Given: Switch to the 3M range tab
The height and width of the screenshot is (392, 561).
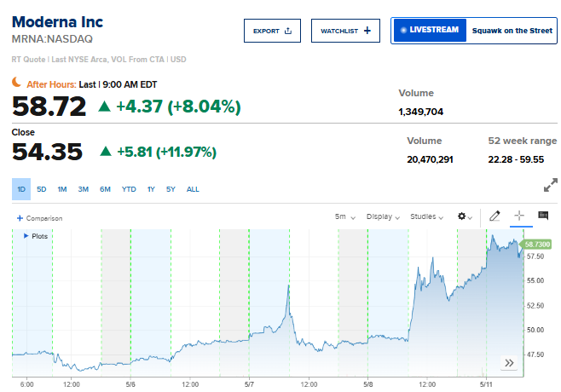Looking at the screenshot, I should 84,189.
